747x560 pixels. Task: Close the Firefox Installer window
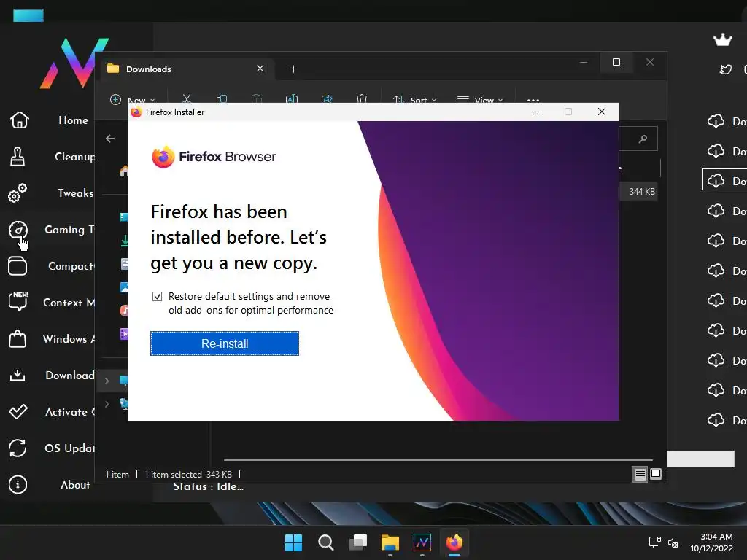pyautogui.click(x=602, y=112)
